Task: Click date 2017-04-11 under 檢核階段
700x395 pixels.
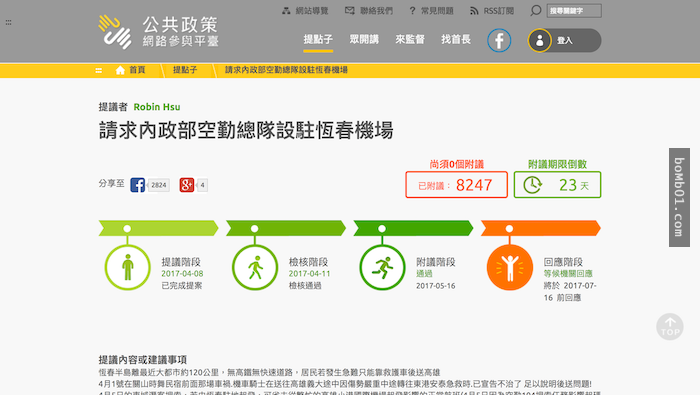Action: click(309, 274)
